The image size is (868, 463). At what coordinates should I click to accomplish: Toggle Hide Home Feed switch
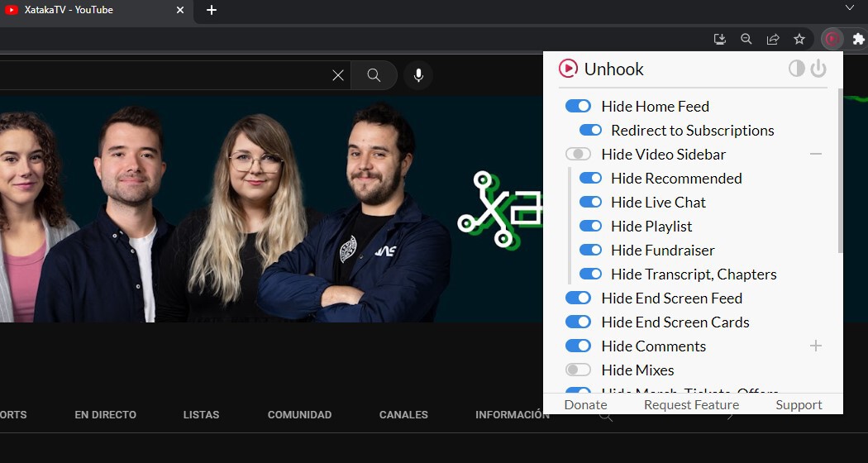coord(578,107)
